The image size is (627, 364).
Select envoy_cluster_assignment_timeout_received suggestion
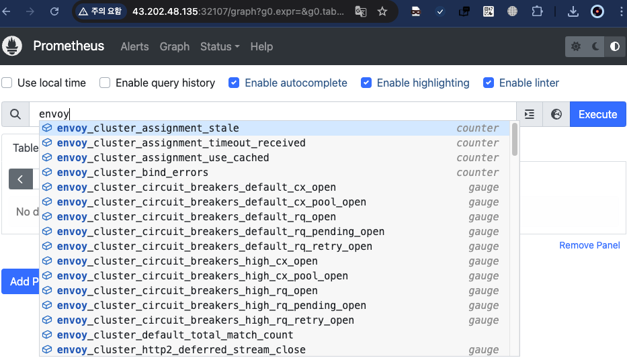(x=274, y=142)
